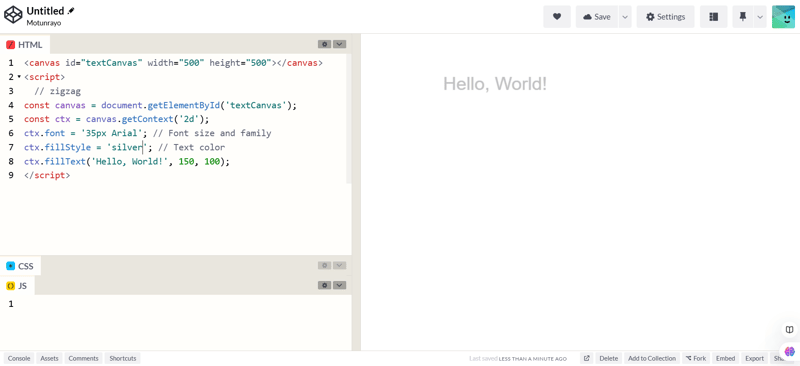800x366 pixels.
Task: Click the ctx.fillText code line
Action: pyautogui.click(x=127, y=161)
